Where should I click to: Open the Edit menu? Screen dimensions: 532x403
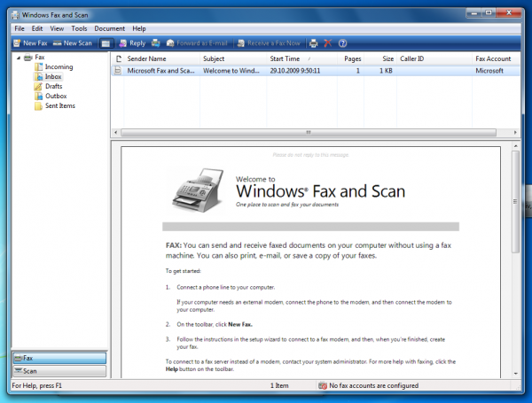(x=37, y=28)
